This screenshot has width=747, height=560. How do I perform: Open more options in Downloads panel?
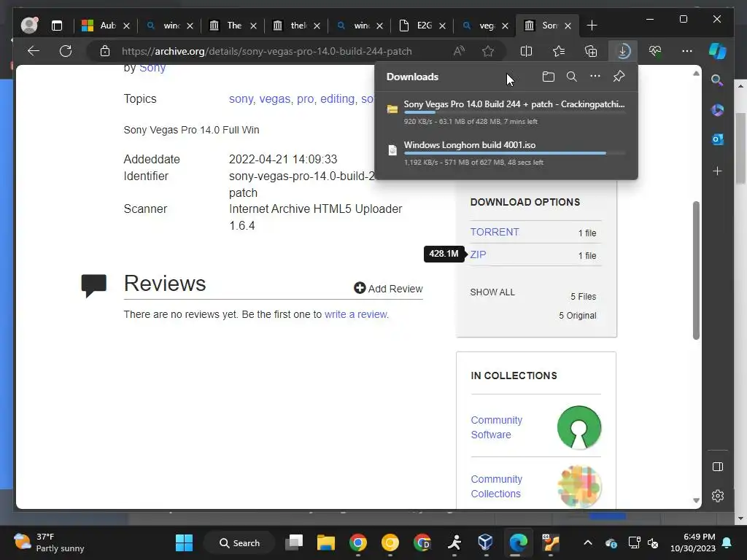(595, 76)
